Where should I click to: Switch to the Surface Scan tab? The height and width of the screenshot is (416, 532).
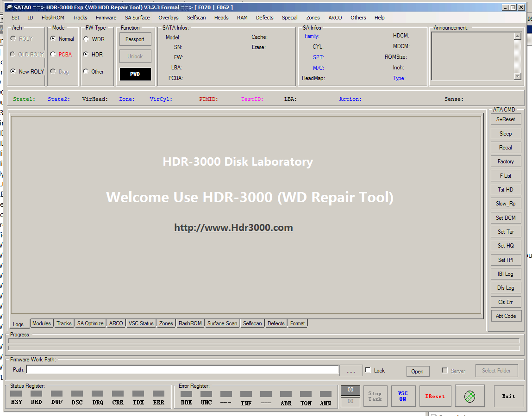point(222,323)
